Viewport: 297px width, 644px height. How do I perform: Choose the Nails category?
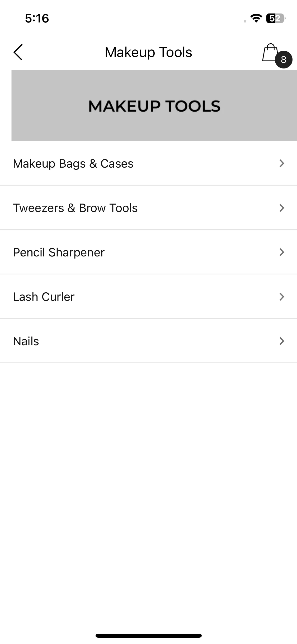(148, 341)
